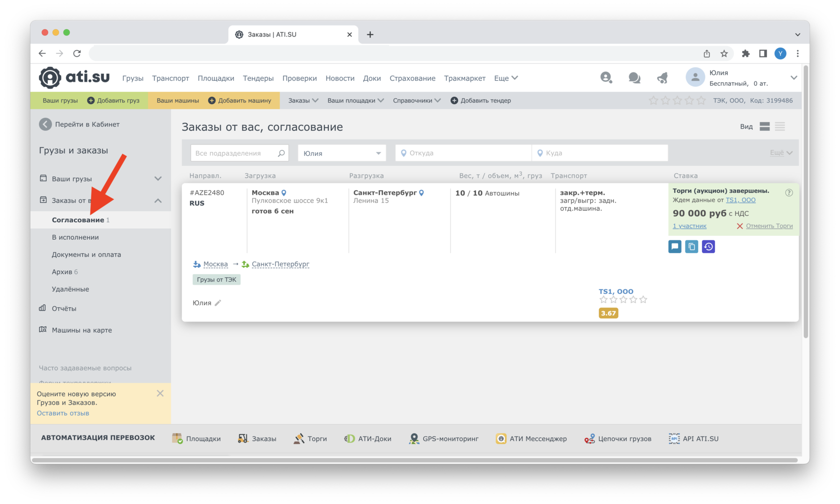
Task: Click the back arrow to Кабинет
Action: pyautogui.click(x=45, y=124)
